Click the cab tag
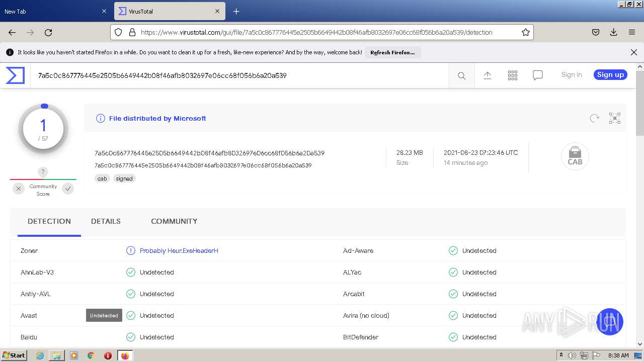 pyautogui.click(x=102, y=178)
